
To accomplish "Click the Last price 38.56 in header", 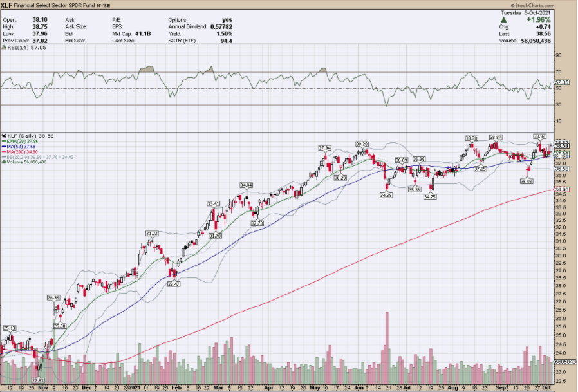I will [x=544, y=33].
